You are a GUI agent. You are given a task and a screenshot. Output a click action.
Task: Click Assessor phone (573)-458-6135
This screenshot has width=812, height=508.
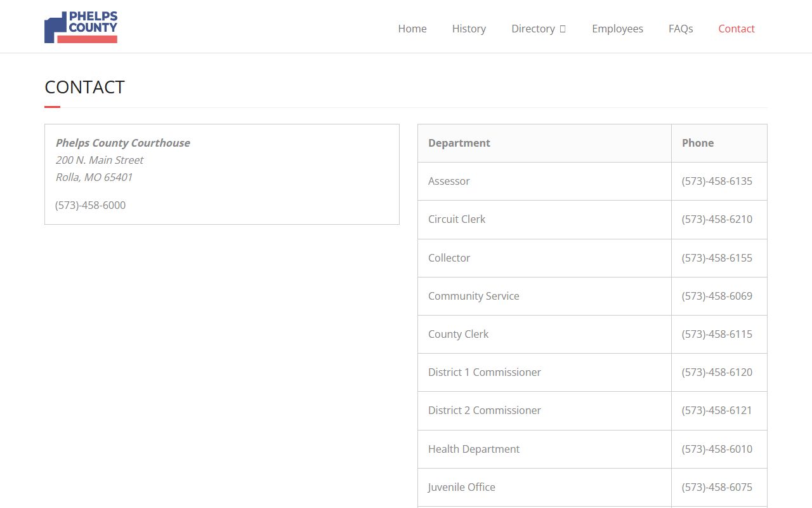coord(717,181)
